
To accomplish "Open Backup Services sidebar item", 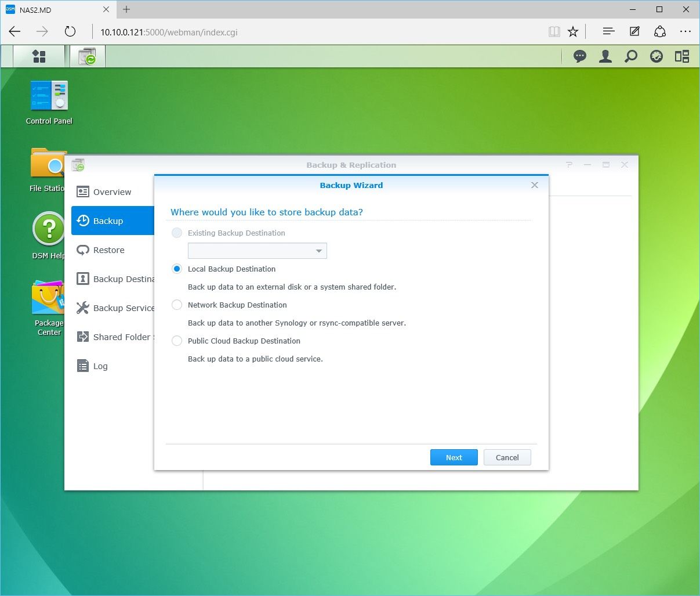I will click(x=113, y=308).
